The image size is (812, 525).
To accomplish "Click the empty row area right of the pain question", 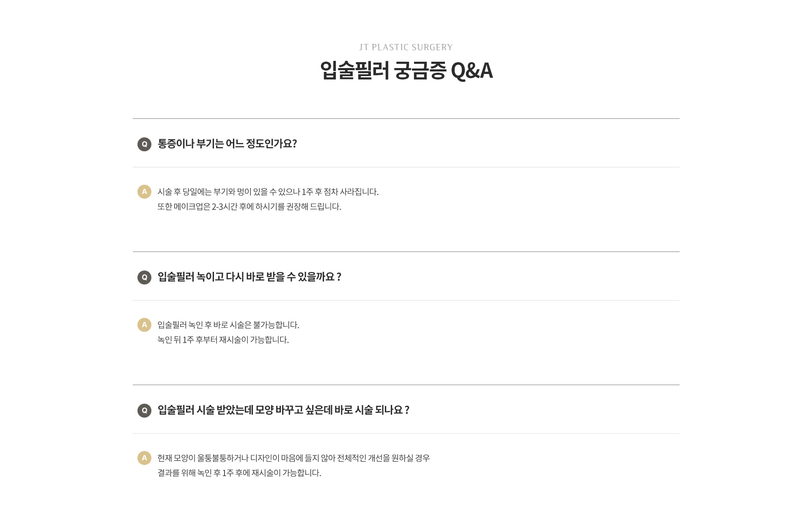I will click(x=486, y=143).
